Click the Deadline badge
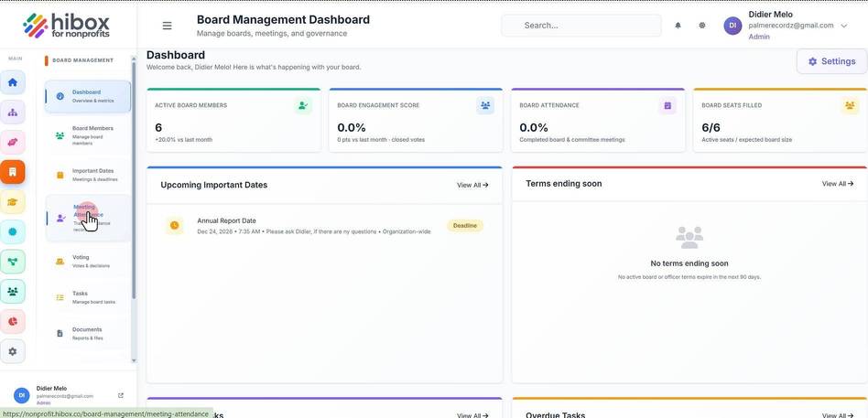 [465, 226]
